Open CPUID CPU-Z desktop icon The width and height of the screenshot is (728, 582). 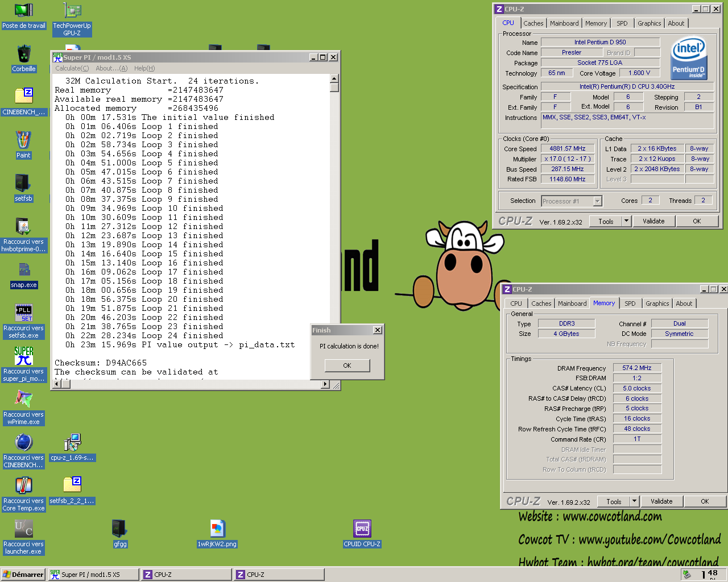pos(362,534)
